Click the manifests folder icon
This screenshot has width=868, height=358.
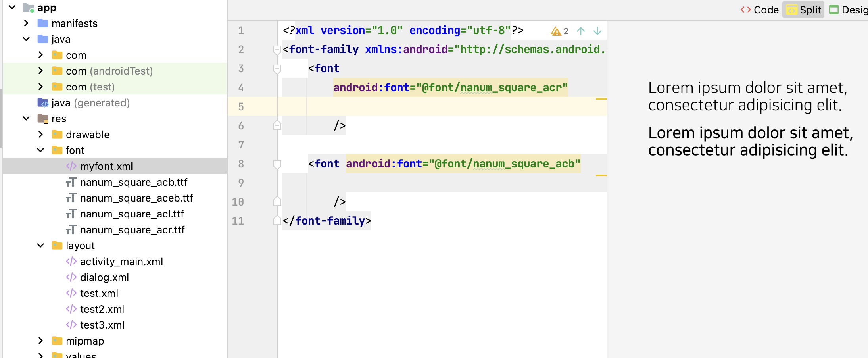(x=43, y=23)
